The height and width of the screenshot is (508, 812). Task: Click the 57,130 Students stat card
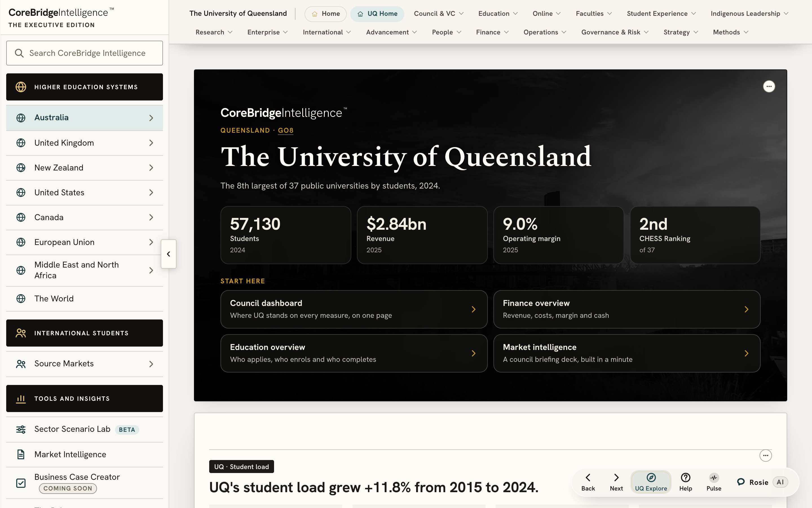(x=286, y=235)
